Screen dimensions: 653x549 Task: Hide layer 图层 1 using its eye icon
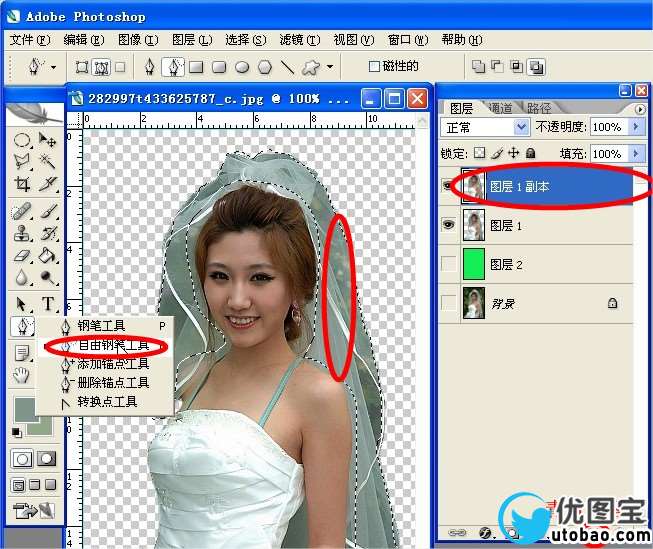click(450, 227)
